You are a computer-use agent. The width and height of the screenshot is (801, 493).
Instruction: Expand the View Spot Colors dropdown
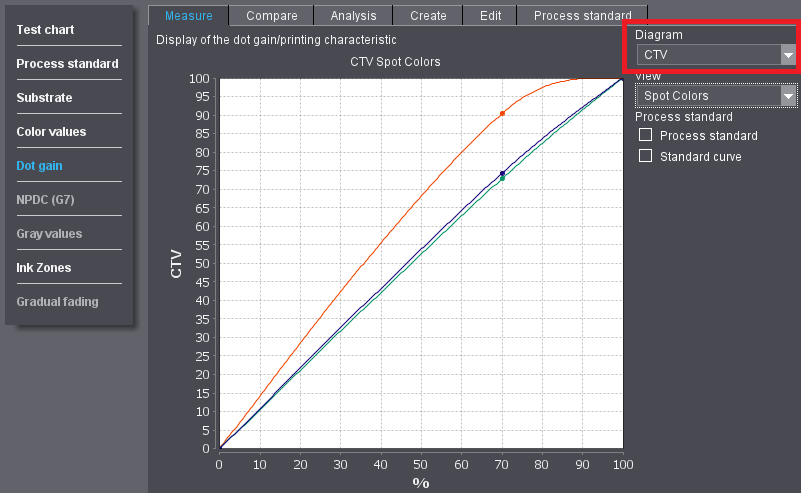788,96
